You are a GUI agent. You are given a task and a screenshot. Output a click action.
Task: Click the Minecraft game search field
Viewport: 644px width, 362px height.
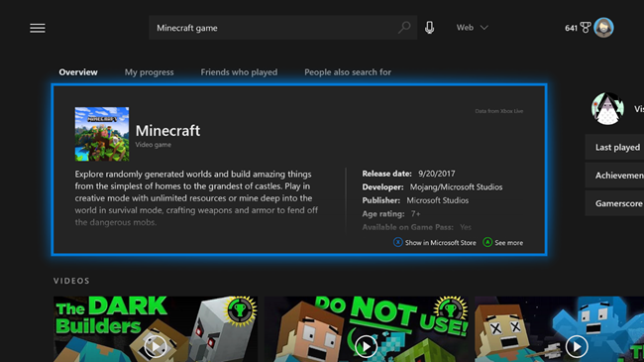282,28
